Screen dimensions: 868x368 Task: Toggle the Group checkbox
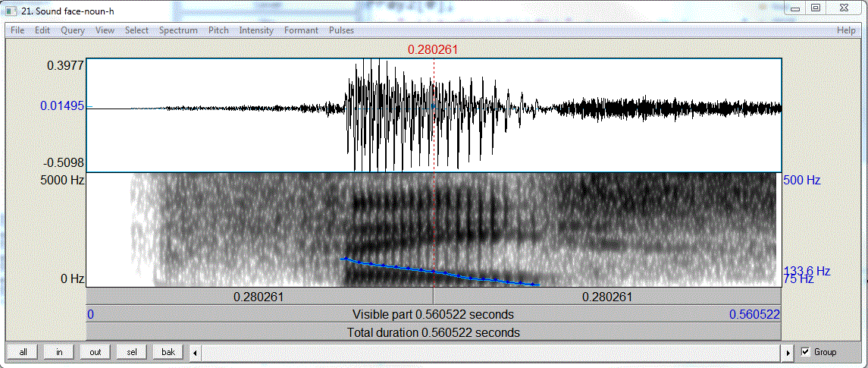pyautogui.click(x=805, y=352)
